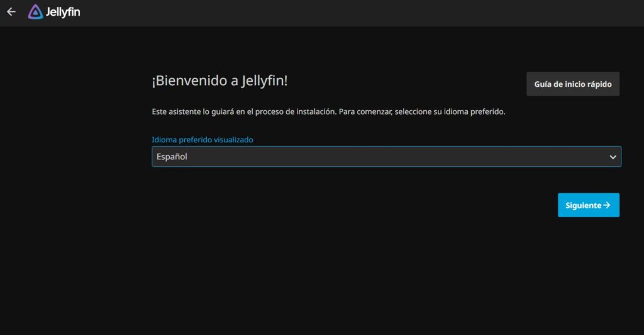The height and width of the screenshot is (335, 644).
Task: Click the ¡Bienvenido a Jellyfin! heading
Action: click(219, 81)
